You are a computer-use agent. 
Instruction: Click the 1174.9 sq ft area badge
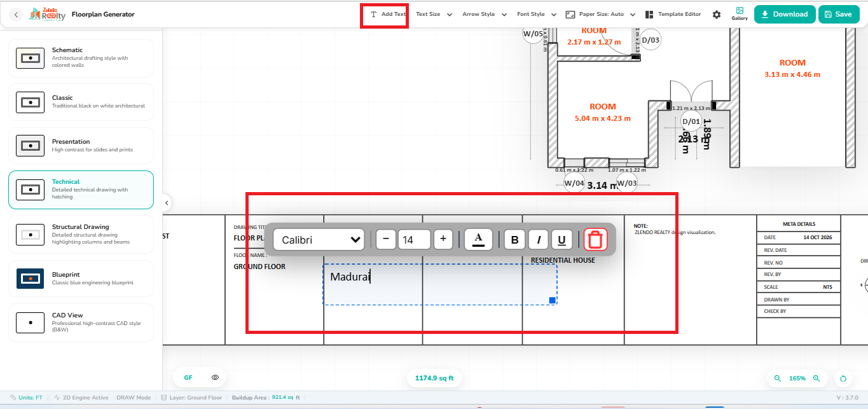tap(434, 378)
